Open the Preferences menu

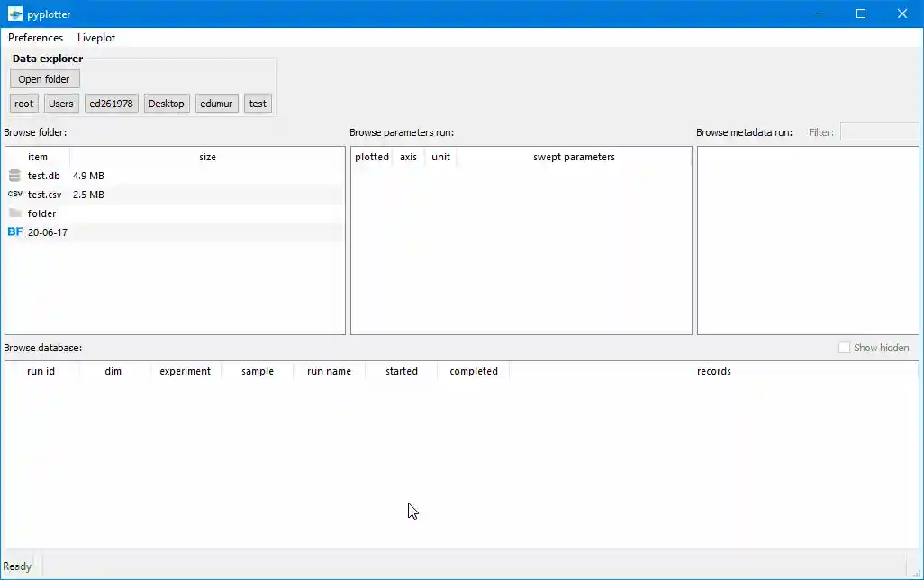coord(35,38)
